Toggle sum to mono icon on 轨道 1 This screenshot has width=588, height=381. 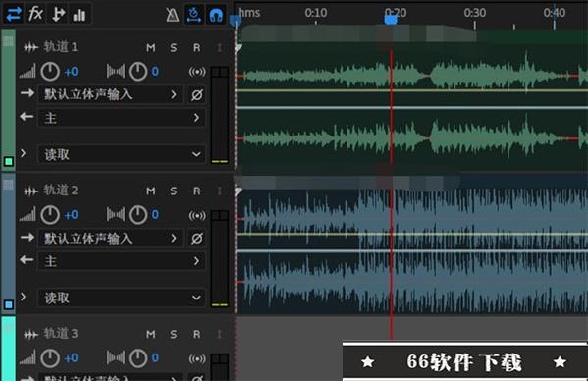click(197, 72)
